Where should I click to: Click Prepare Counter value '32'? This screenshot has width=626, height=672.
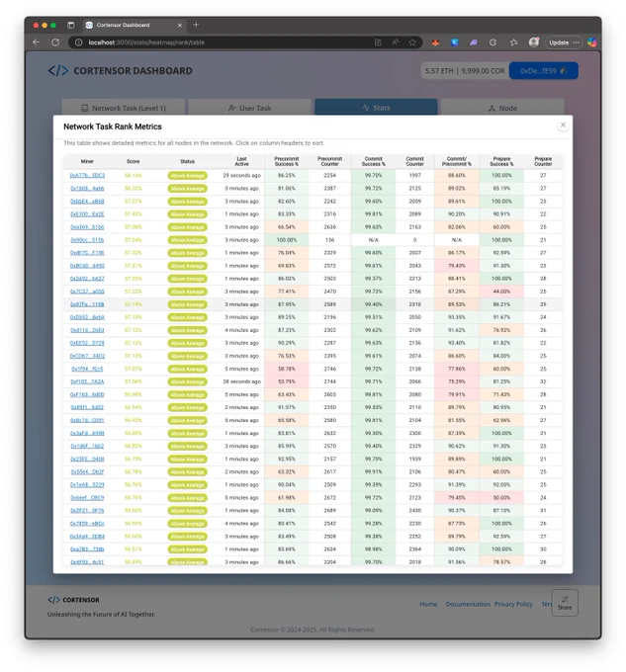pyautogui.click(x=543, y=381)
